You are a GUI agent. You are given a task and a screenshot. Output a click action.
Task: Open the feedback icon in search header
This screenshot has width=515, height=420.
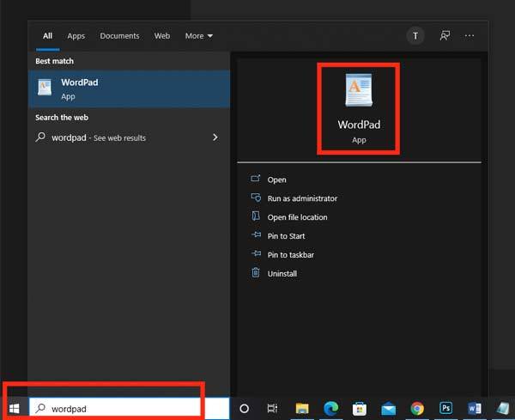pos(445,35)
